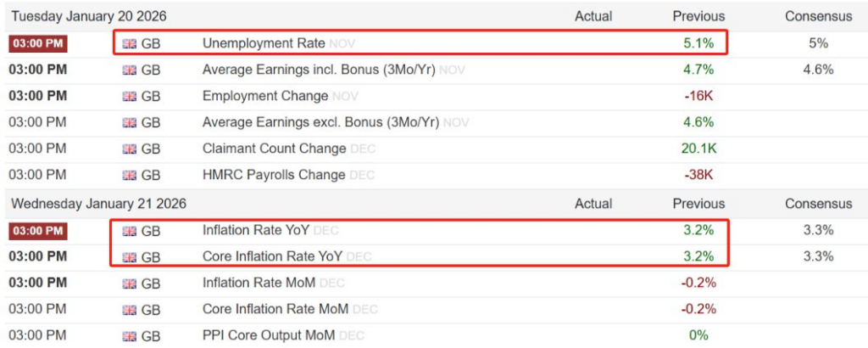Click the UK flag beside HMRC Payrolls Change
The image size is (868, 348).
pyautogui.click(x=129, y=175)
